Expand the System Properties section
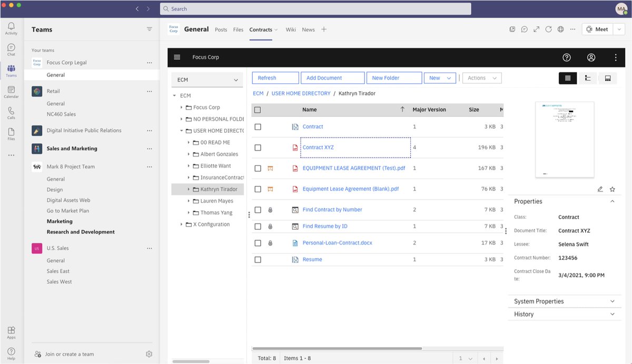 pyautogui.click(x=612, y=301)
